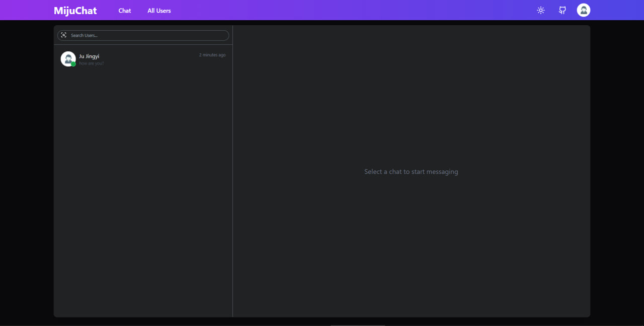The image size is (644, 326).
Task: Click the MijuChat logo
Action: click(x=75, y=11)
